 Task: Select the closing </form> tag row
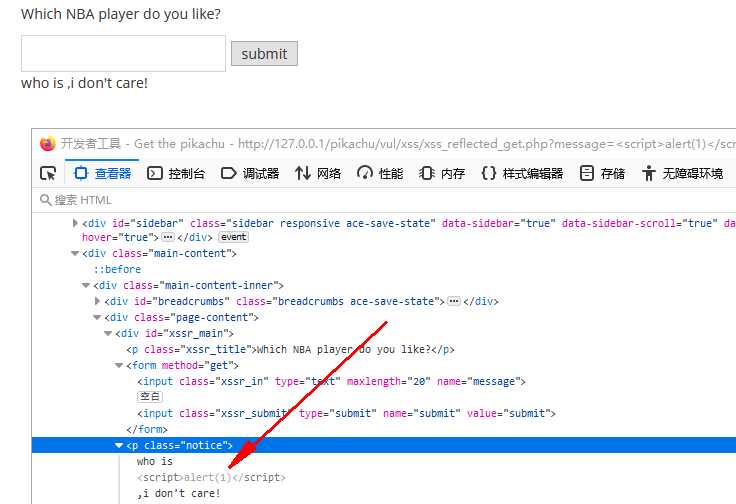147,429
